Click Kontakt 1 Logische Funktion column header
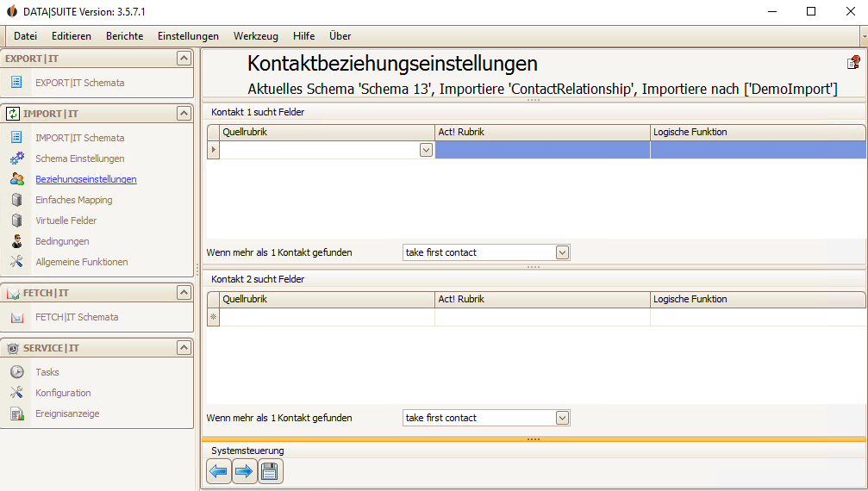Viewport: 868px width, 491px height. point(758,132)
